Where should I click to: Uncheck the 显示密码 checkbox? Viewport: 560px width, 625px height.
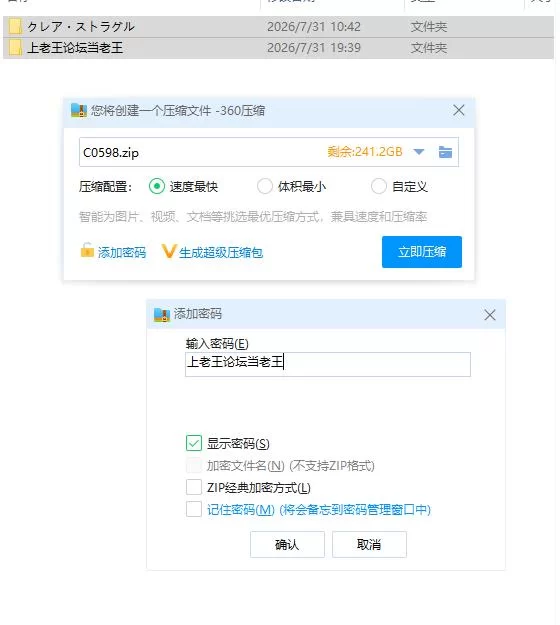(194, 443)
